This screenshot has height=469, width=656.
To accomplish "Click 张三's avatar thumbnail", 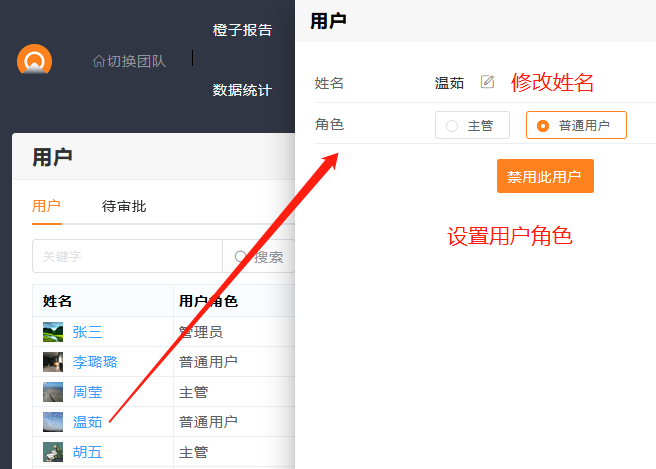I will click(x=53, y=332).
